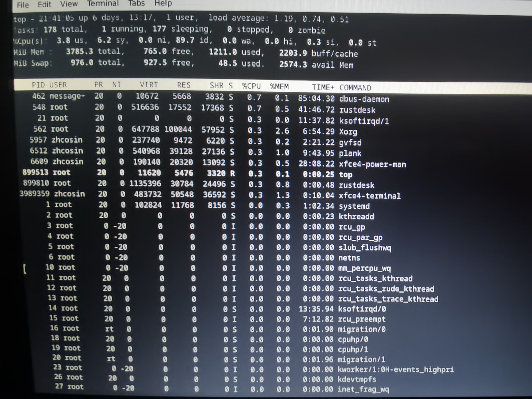Click PID 899513 in the top row
The height and width of the screenshot is (399, 532).
point(35,172)
